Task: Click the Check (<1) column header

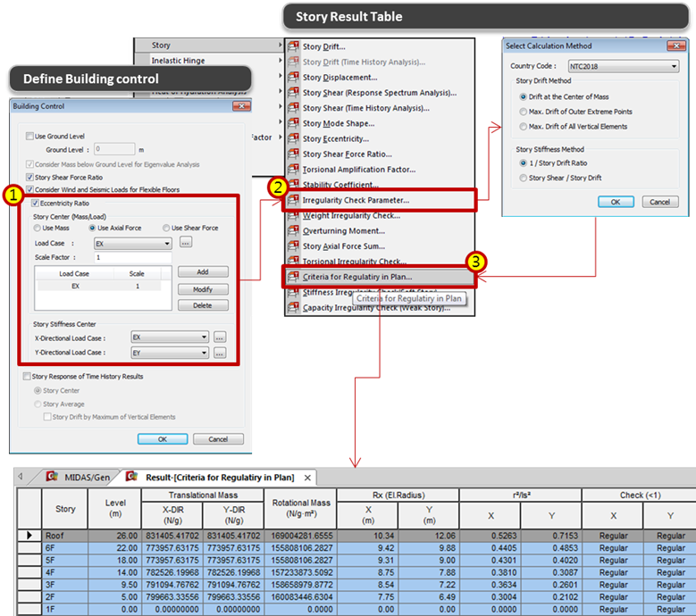Action: (x=639, y=495)
